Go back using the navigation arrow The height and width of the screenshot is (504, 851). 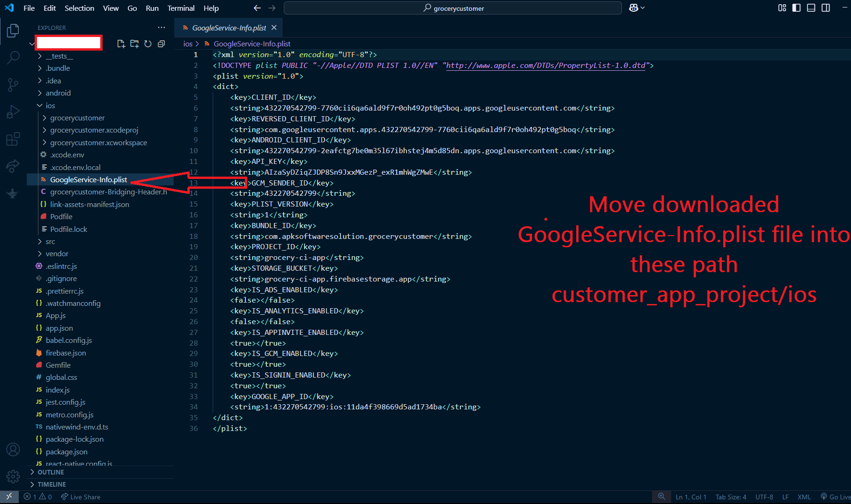[257, 8]
